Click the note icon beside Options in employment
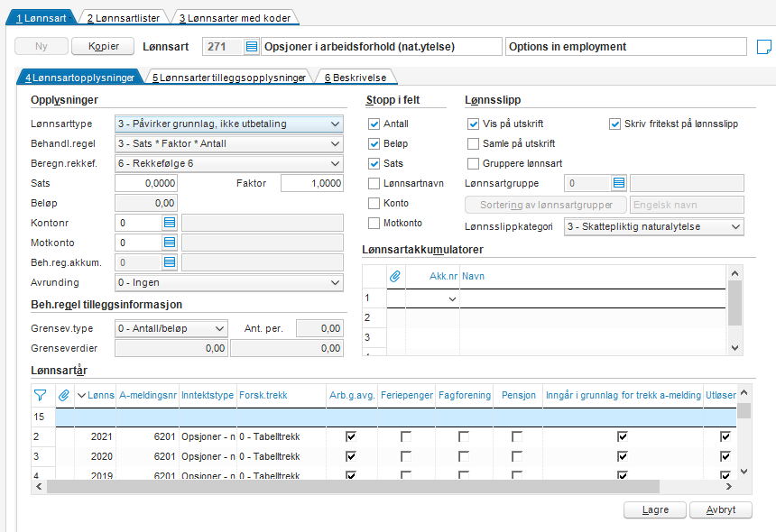This screenshot has width=776, height=532. [x=764, y=47]
